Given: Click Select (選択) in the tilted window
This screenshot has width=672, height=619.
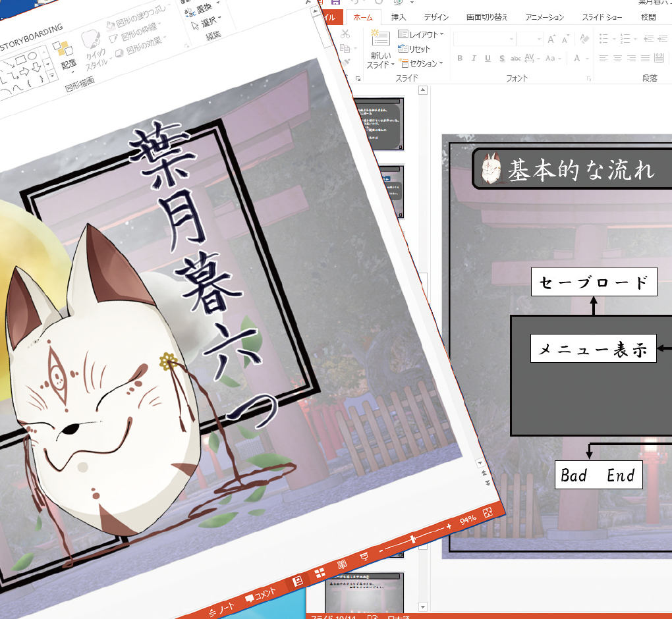Looking at the screenshot, I should click(206, 22).
